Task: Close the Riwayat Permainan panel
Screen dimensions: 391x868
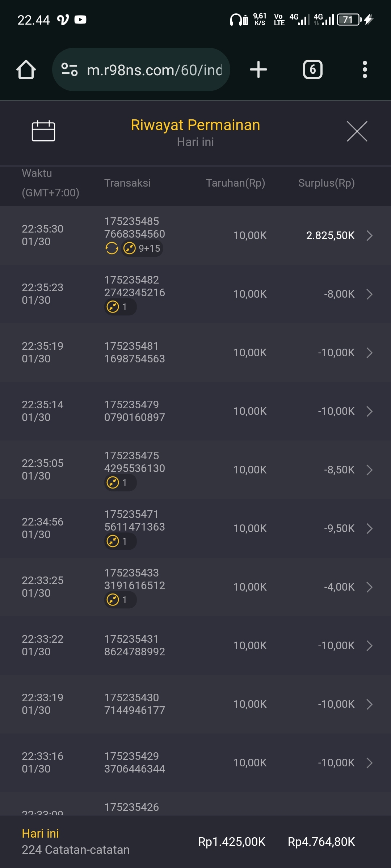Action: [x=357, y=131]
